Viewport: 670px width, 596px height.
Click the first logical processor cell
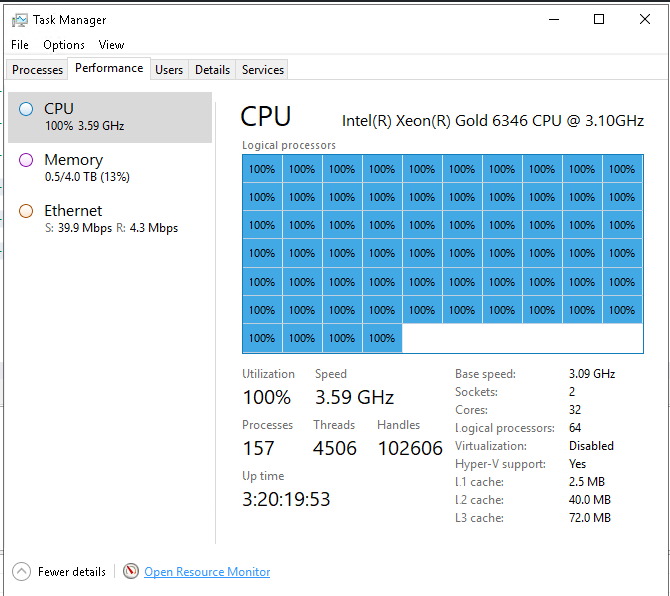point(262,169)
